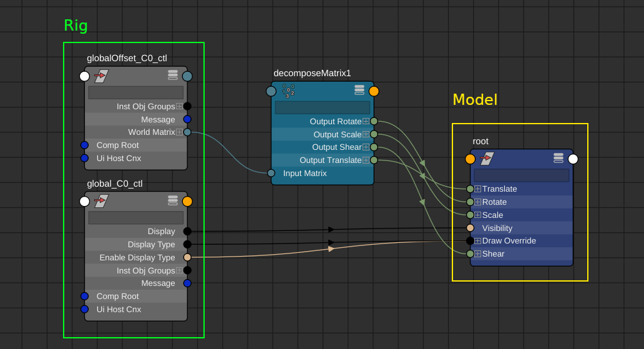The height and width of the screenshot is (349, 644).
Task: Click the decomposeMatrix1 node type icon
Action: pos(288,91)
